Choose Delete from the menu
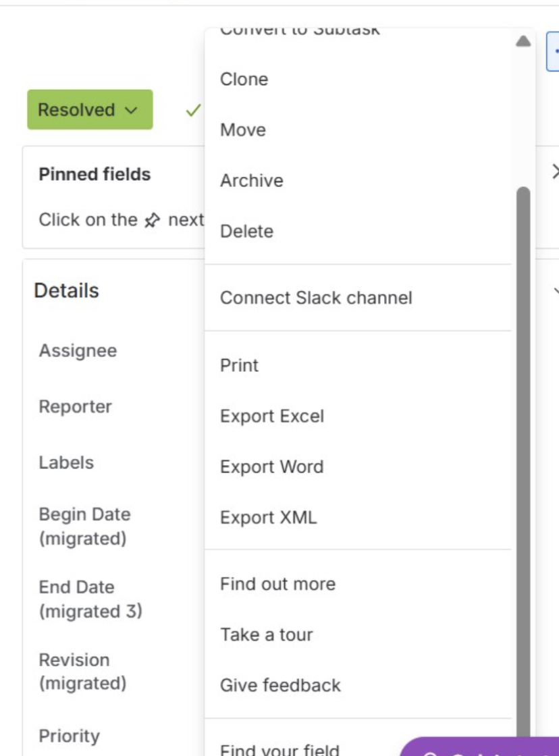 (x=246, y=231)
